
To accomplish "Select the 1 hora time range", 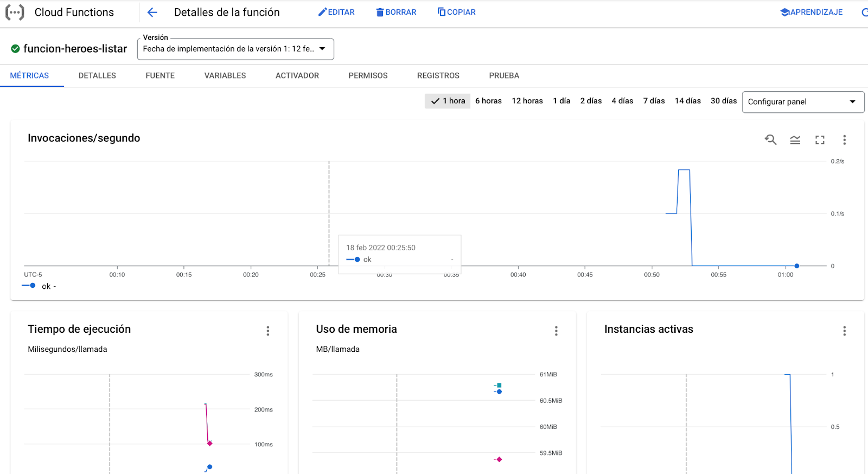I will click(x=448, y=101).
